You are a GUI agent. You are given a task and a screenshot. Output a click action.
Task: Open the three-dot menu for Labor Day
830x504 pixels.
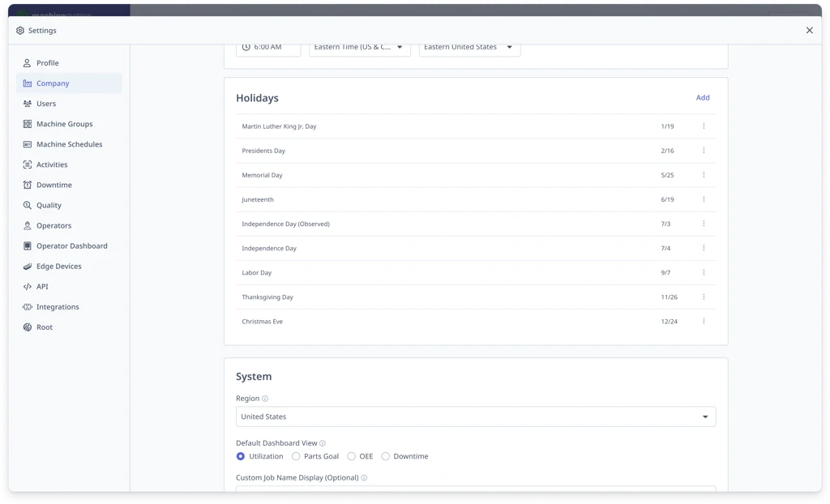(x=704, y=272)
